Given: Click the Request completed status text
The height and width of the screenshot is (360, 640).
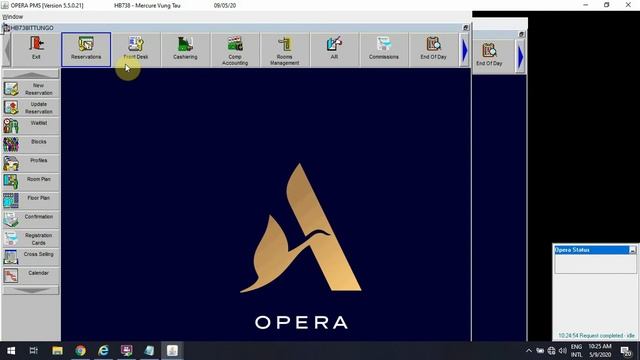Looking at the screenshot, I should (x=596, y=336).
